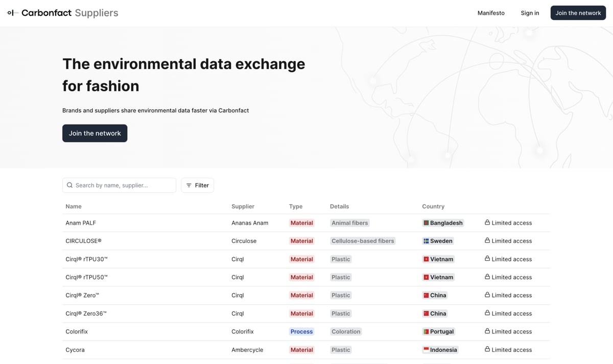Click the Portugal flag beside Colorifix
The height and width of the screenshot is (364, 613).
[x=426, y=331]
